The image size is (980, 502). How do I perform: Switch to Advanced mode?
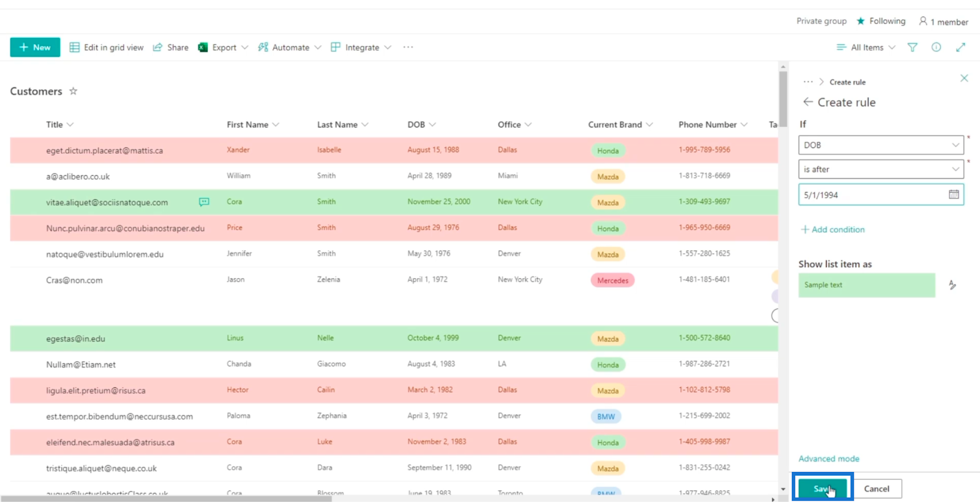pos(829,458)
